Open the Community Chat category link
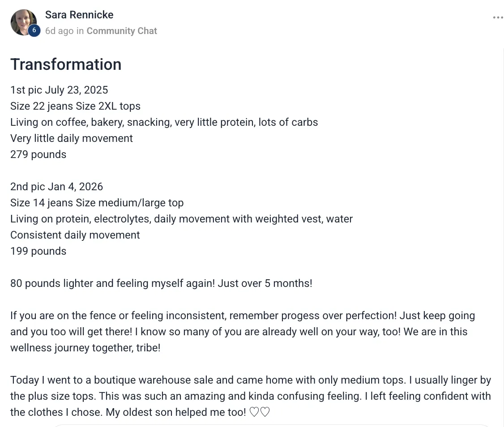The height and width of the screenshot is (427, 504). click(x=122, y=31)
